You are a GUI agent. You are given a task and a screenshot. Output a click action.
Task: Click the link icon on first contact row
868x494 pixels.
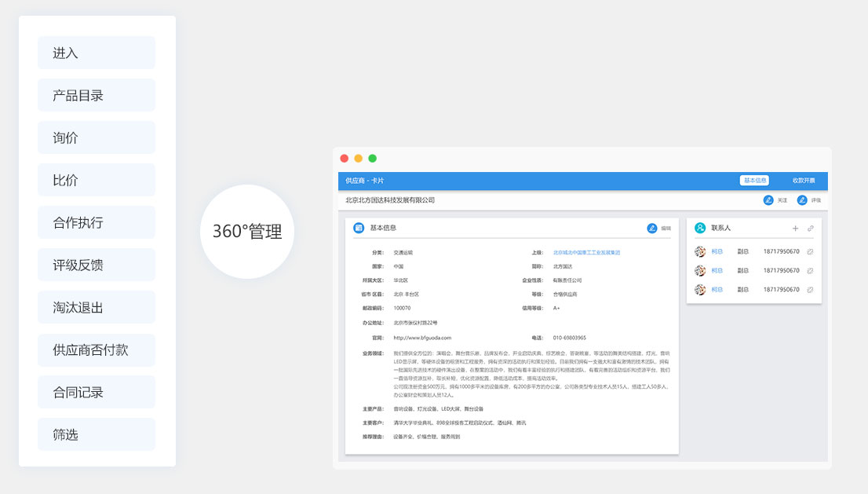pos(810,251)
